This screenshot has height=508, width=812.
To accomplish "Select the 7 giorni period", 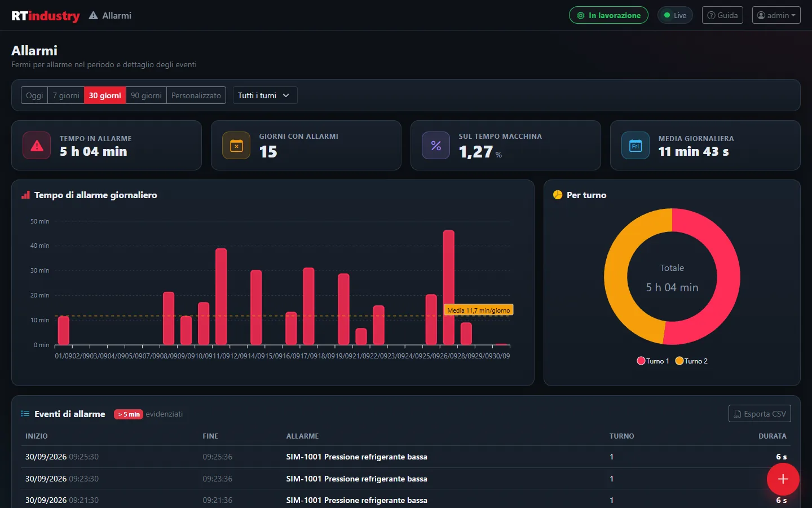I will tap(66, 95).
